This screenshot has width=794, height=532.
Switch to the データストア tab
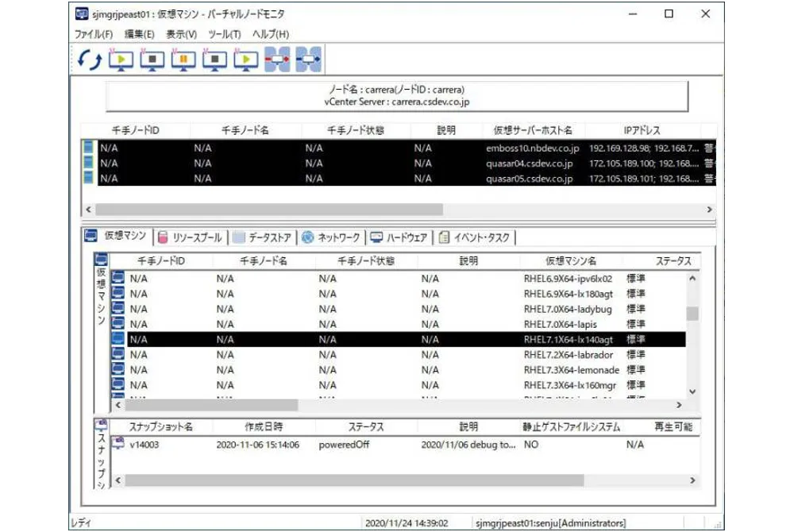pyautogui.click(x=262, y=237)
